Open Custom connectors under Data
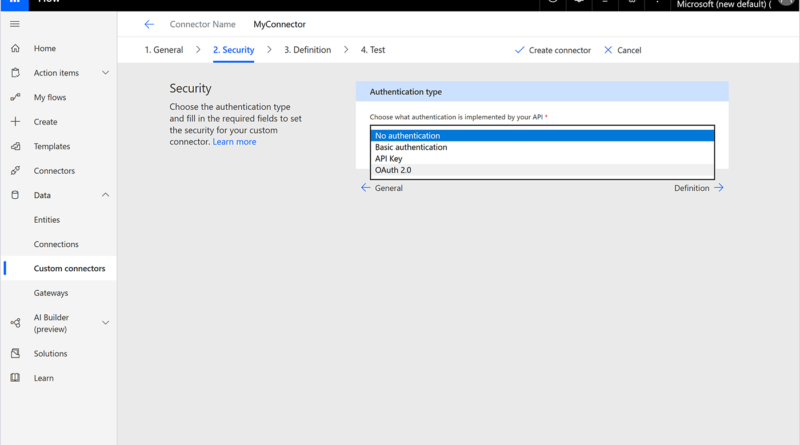The image size is (800, 445). pyautogui.click(x=69, y=268)
